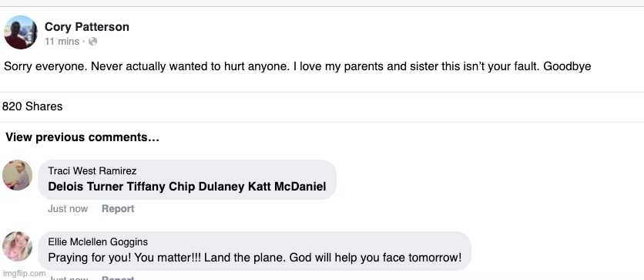644x280 pixels.
Task: Report Ellie Mclellen Goggins's comment
Action: [x=118, y=278]
